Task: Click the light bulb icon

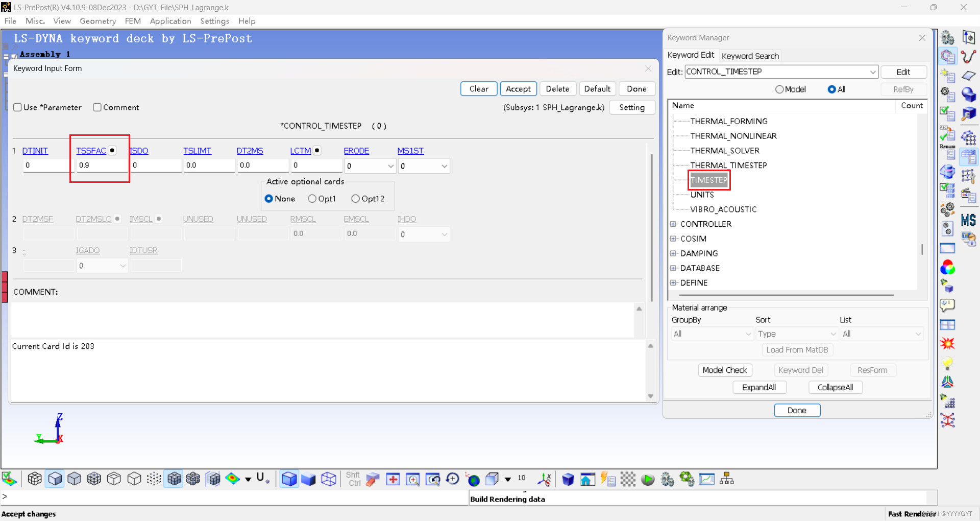Action: tap(948, 363)
